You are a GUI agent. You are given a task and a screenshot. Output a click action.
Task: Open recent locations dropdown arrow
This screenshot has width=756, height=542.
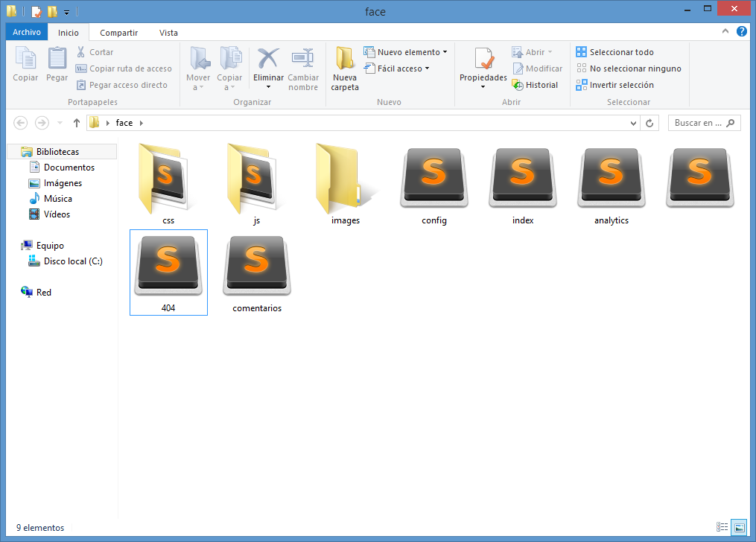(60, 123)
